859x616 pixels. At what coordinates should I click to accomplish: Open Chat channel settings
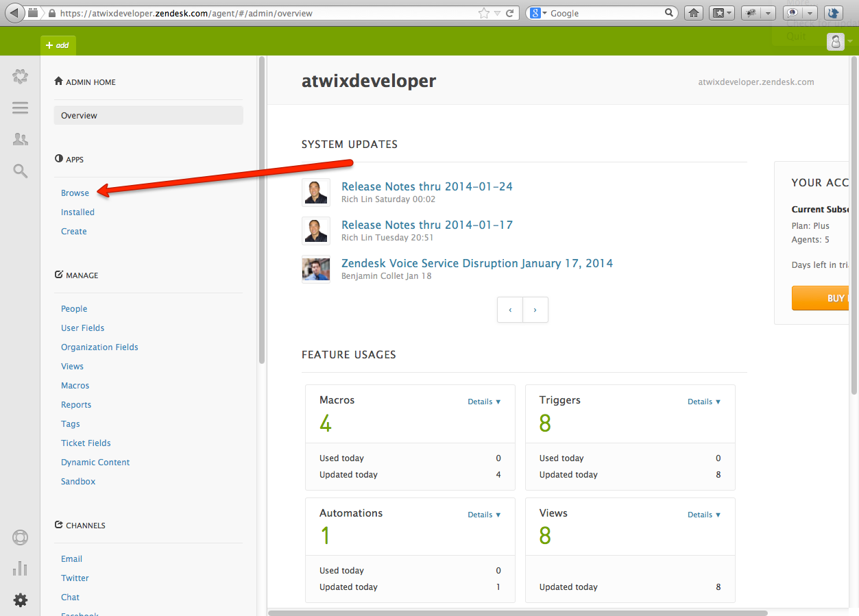point(70,597)
